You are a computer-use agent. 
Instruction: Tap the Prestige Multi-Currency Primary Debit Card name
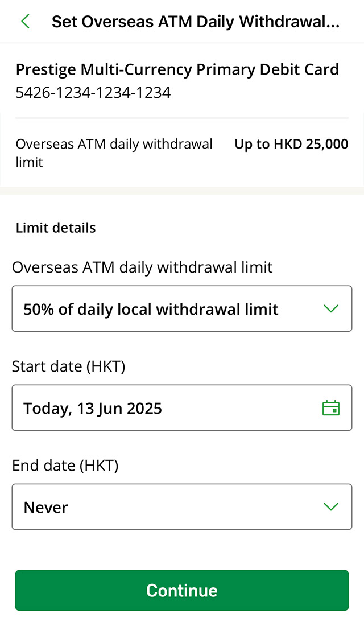(x=177, y=69)
